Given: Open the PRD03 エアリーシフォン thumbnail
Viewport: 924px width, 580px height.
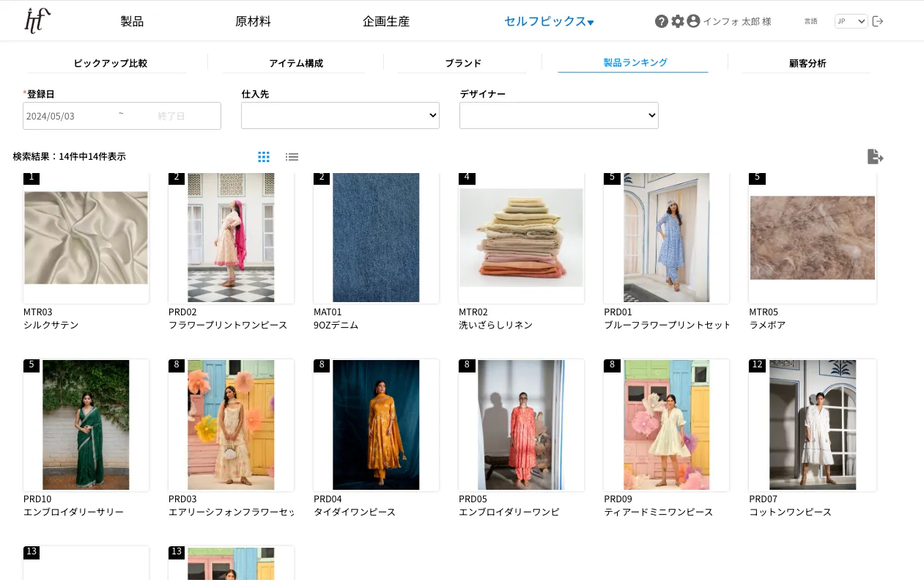Looking at the screenshot, I should pyautogui.click(x=231, y=425).
